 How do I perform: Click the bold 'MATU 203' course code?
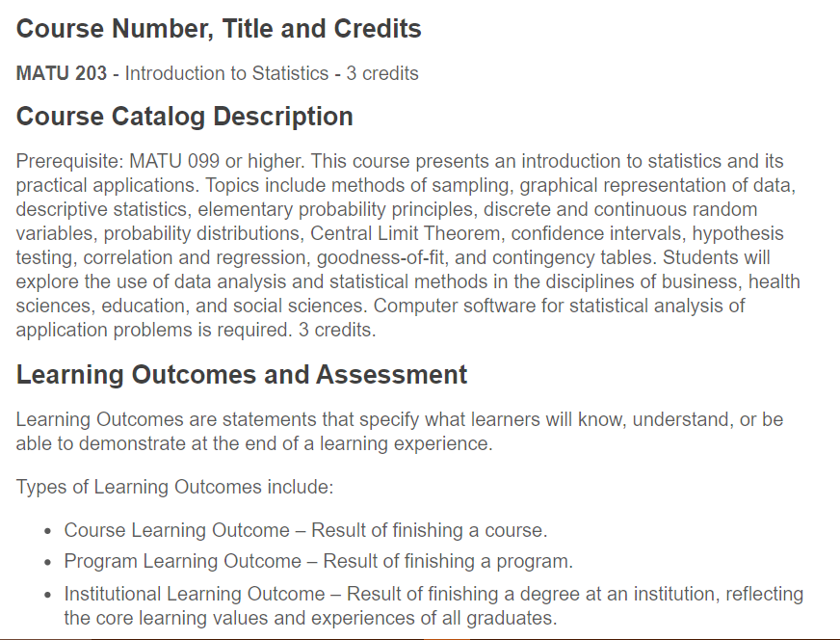point(62,73)
